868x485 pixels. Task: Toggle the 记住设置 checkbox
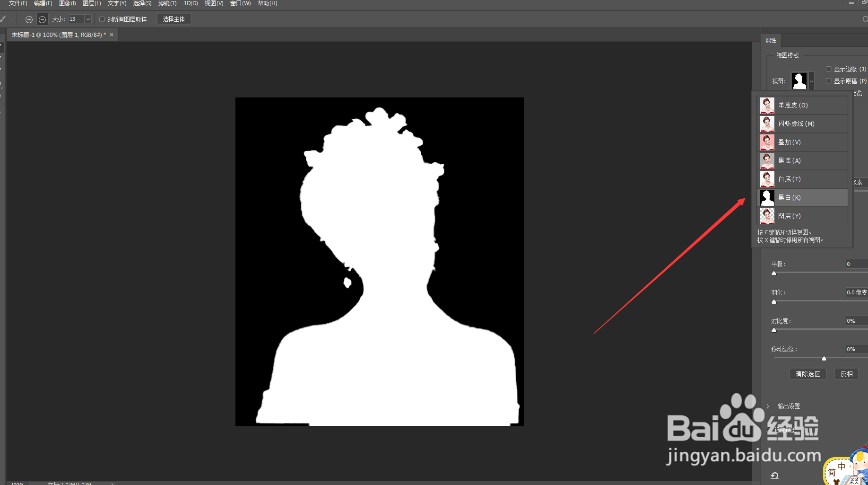[769, 430]
